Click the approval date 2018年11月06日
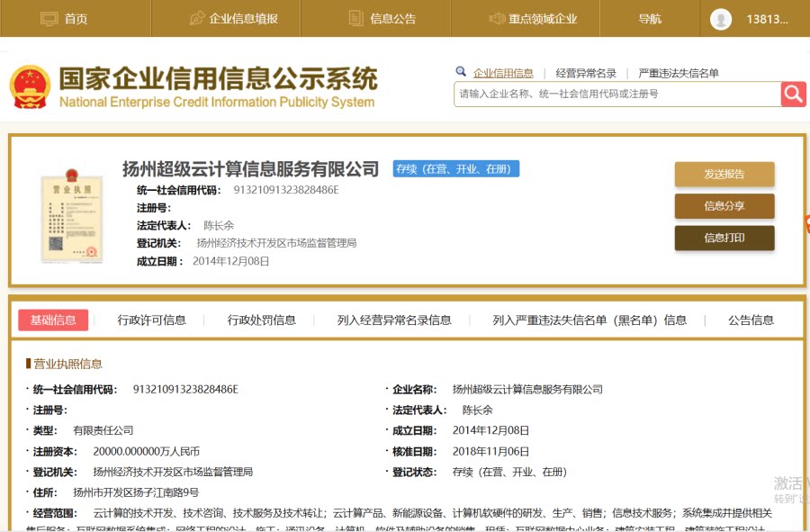The image size is (810, 532). (x=490, y=451)
